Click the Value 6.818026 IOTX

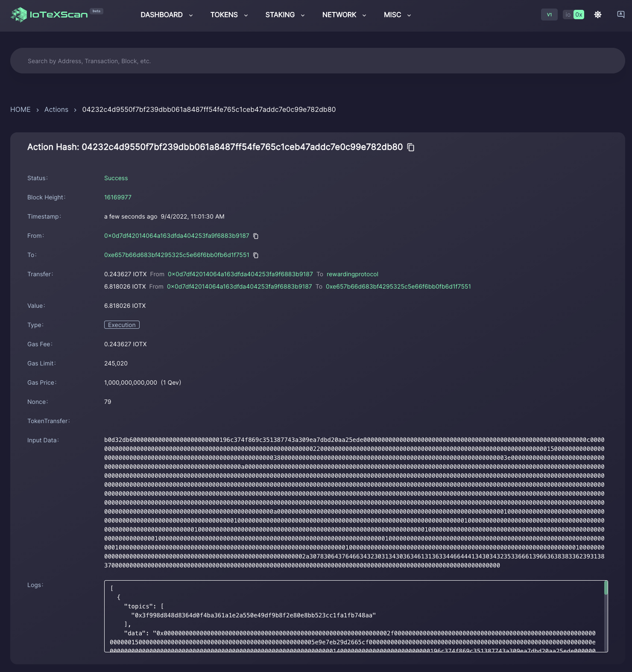tap(125, 306)
